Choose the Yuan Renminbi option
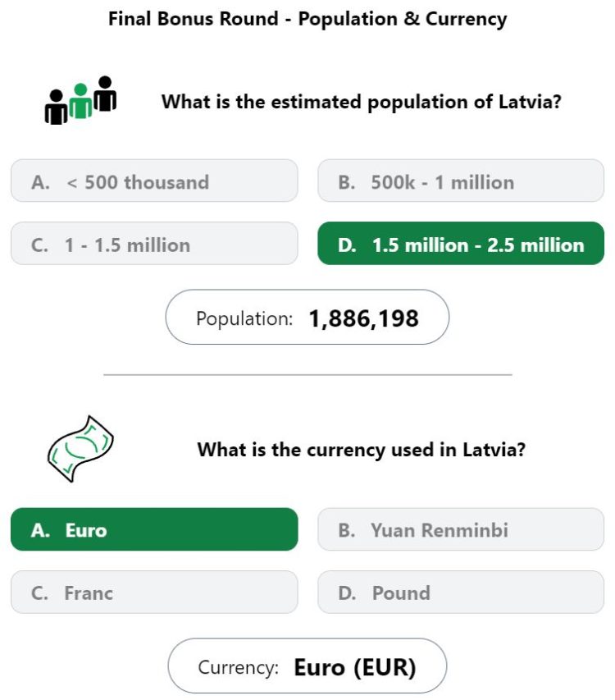This screenshot has width=615, height=700. [x=461, y=529]
